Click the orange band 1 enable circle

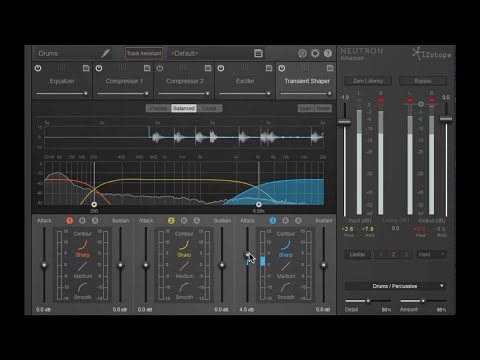click(x=69, y=221)
